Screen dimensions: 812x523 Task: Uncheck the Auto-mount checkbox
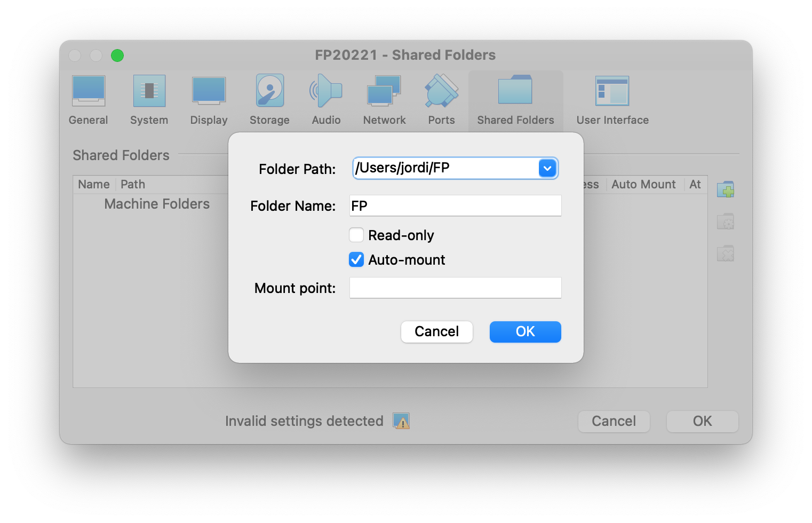(x=356, y=260)
